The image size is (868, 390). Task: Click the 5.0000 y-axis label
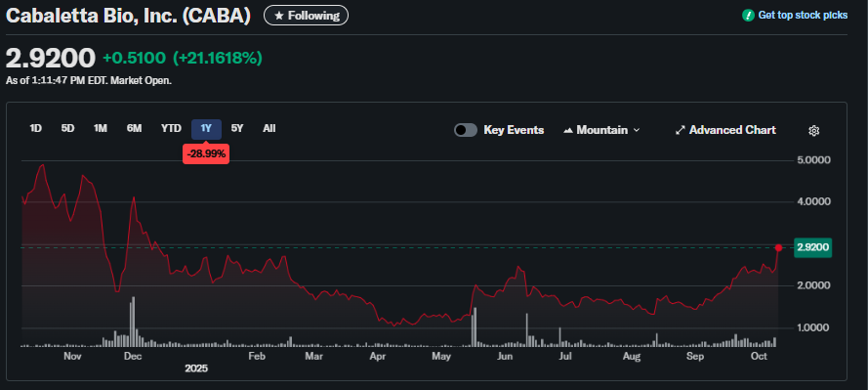pos(812,160)
